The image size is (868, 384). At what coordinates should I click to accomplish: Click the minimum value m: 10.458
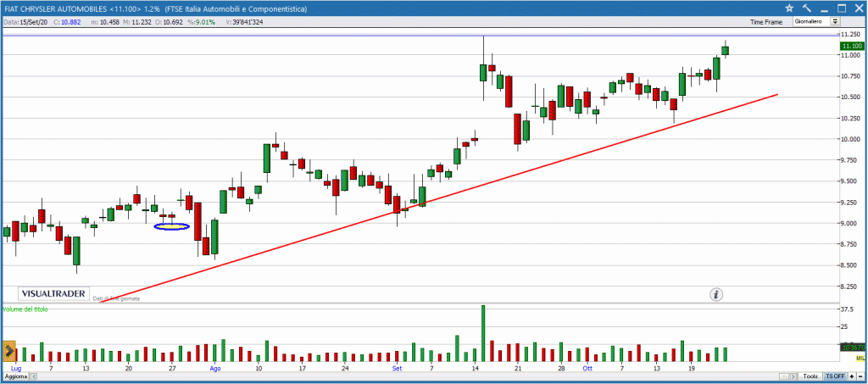(x=103, y=21)
